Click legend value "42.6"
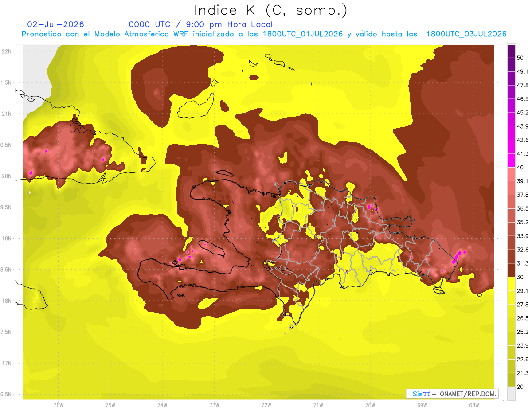 click(522, 140)
